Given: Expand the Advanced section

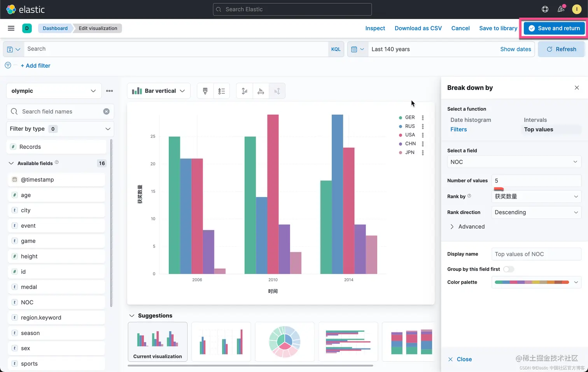Looking at the screenshot, I should pyautogui.click(x=467, y=227).
